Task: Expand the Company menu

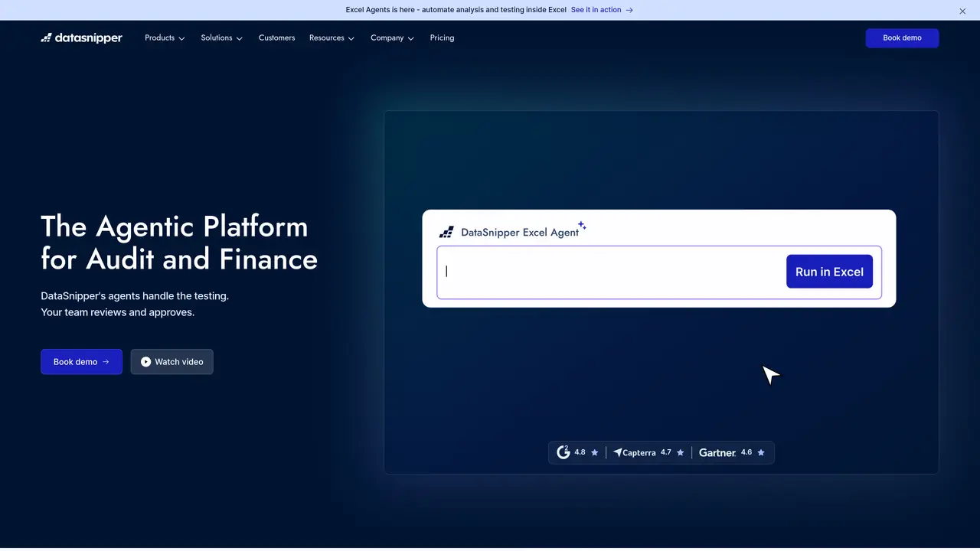Action: [x=392, y=37]
